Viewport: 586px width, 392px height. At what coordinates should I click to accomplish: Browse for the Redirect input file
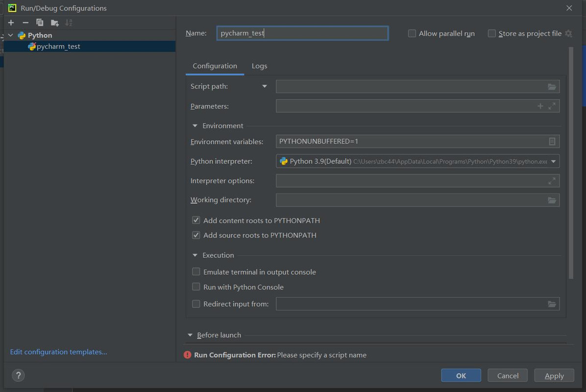[x=552, y=304]
